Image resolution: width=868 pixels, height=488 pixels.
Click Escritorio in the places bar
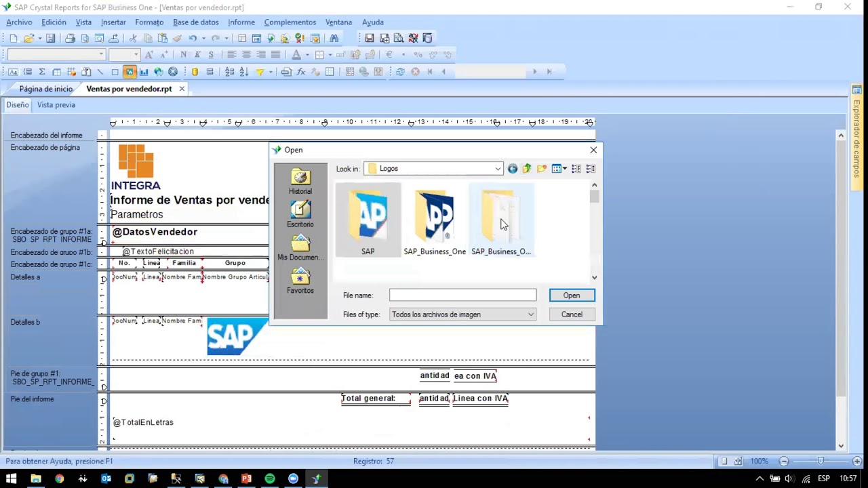click(300, 216)
